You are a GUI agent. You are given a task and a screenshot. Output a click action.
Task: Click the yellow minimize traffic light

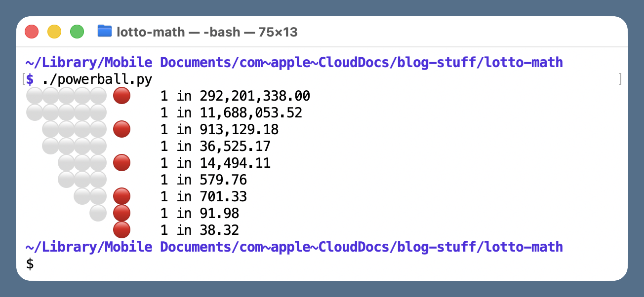coord(54,31)
